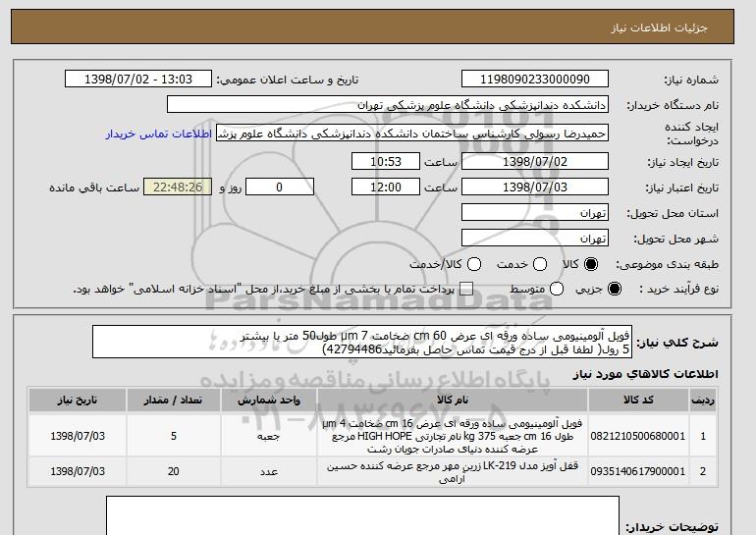This screenshot has width=756, height=535.
Task: Click the تعداد / مقدار column header
Action: pos(174,401)
